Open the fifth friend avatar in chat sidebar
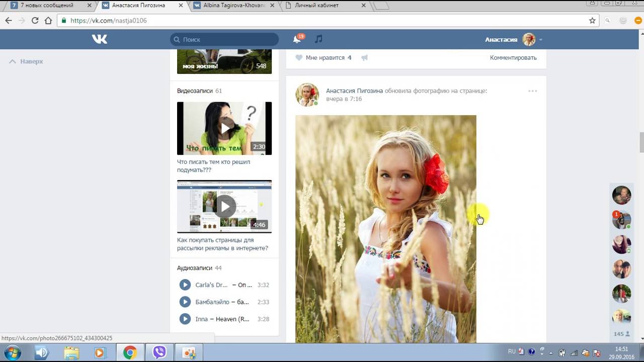644x362 pixels. pos(621,294)
